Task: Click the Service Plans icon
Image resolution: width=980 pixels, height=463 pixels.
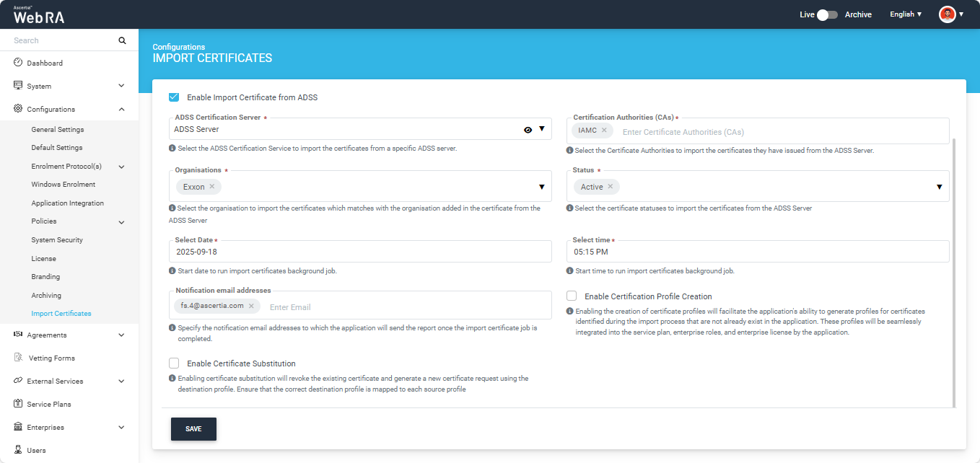Action: point(18,404)
